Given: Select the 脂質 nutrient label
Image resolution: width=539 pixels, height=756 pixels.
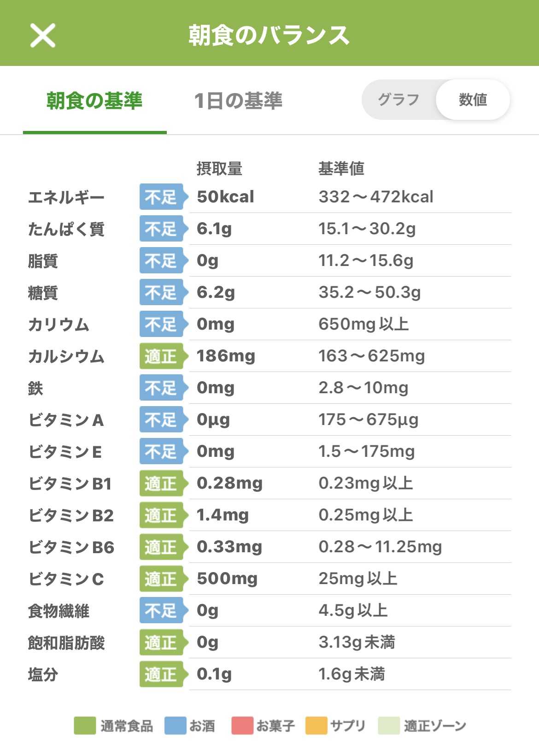Looking at the screenshot, I should (43, 261).
